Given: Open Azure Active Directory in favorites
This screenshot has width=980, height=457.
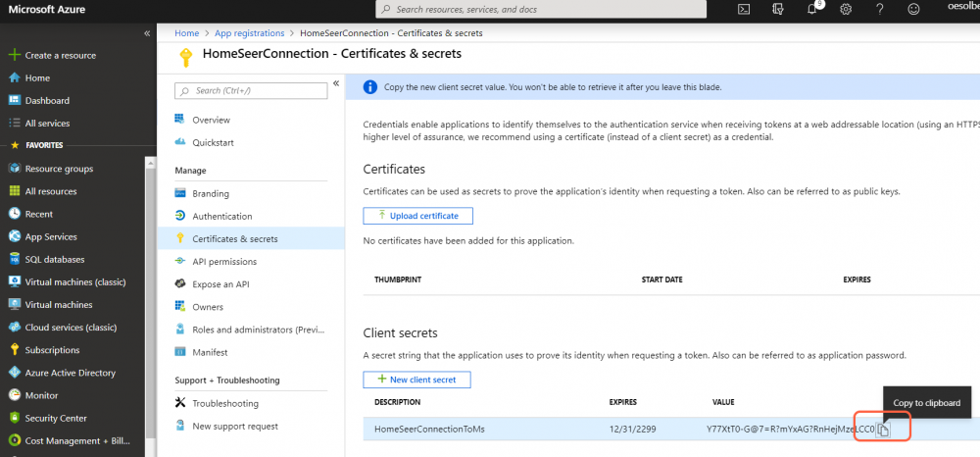Looking at the screenshot, I should point(70,373).
